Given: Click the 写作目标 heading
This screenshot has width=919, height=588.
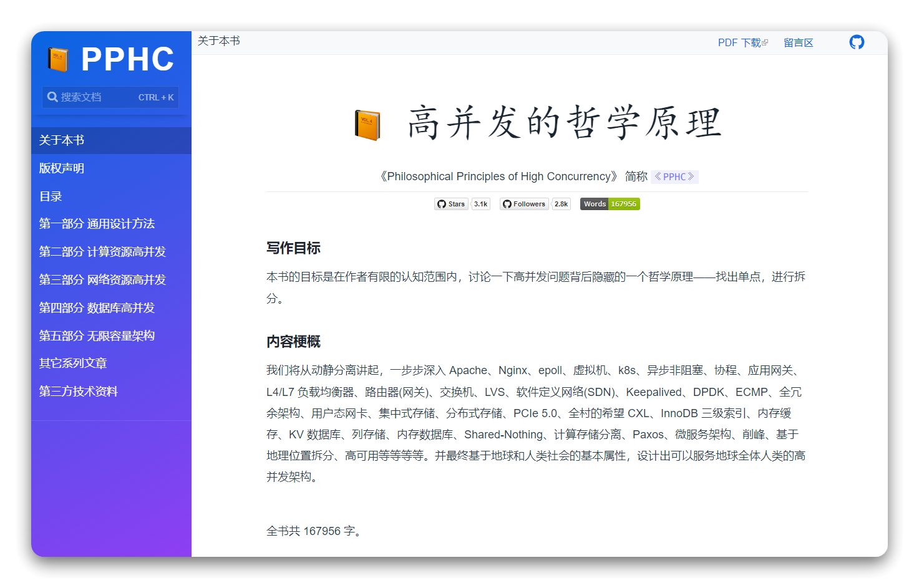Looking at the screenshot, I should pos(293,248).
